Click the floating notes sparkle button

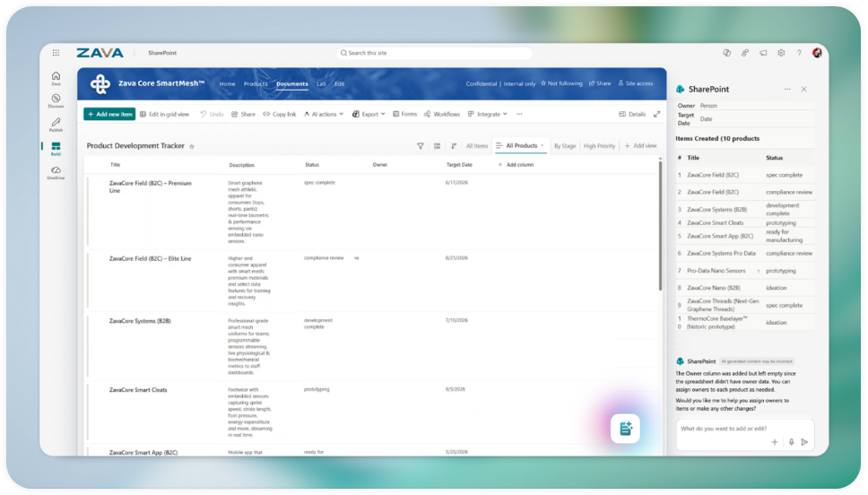pos(626,429)
